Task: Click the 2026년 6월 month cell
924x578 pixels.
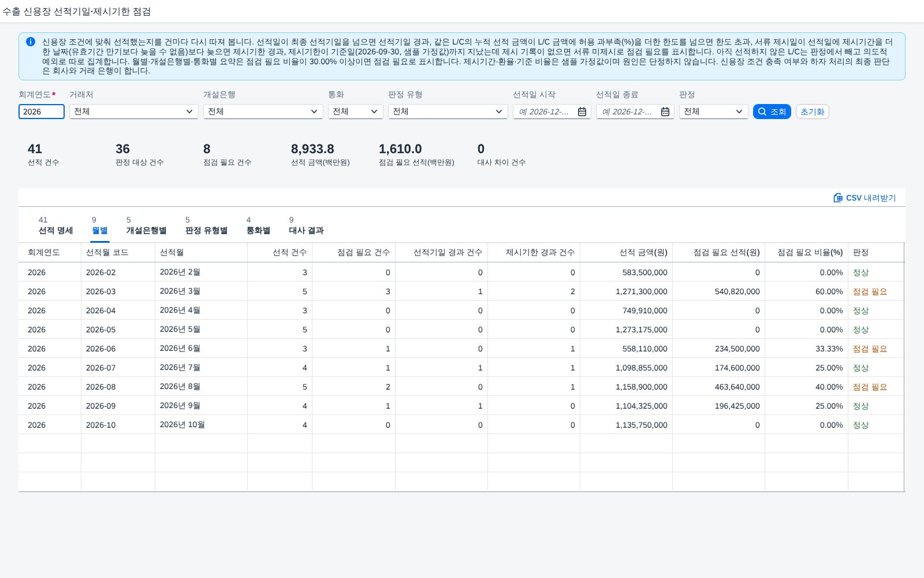Action: (201, 349)
